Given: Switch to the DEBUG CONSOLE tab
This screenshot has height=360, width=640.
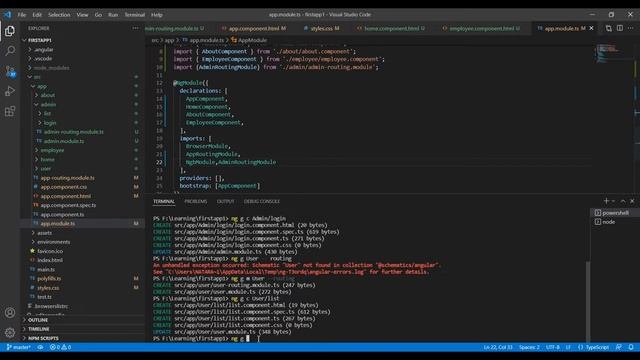Looking at the screenshot, I should 262,201.
